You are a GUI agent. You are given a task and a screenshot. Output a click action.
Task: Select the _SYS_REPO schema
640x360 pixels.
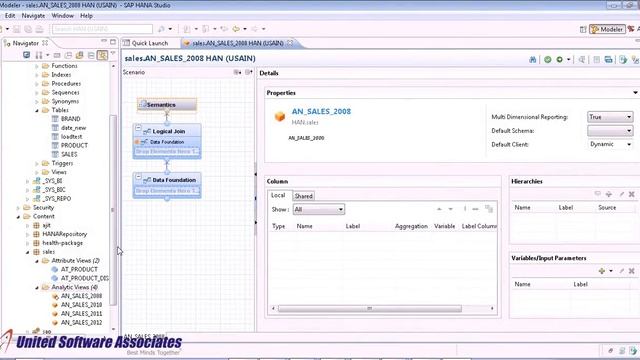(x=56, y=199)
